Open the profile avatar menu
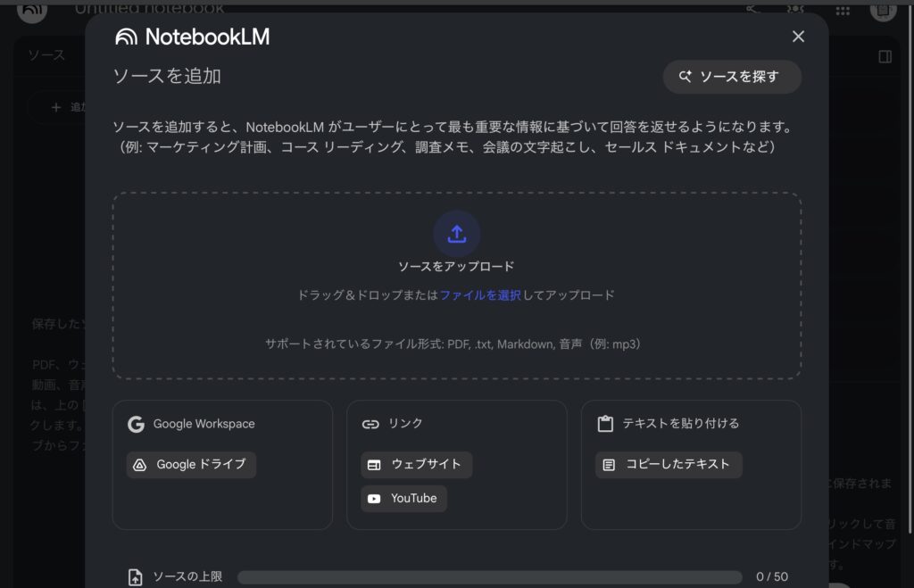Screen dimensions: 914x588 pyautogui.click(x=883, y=10)
